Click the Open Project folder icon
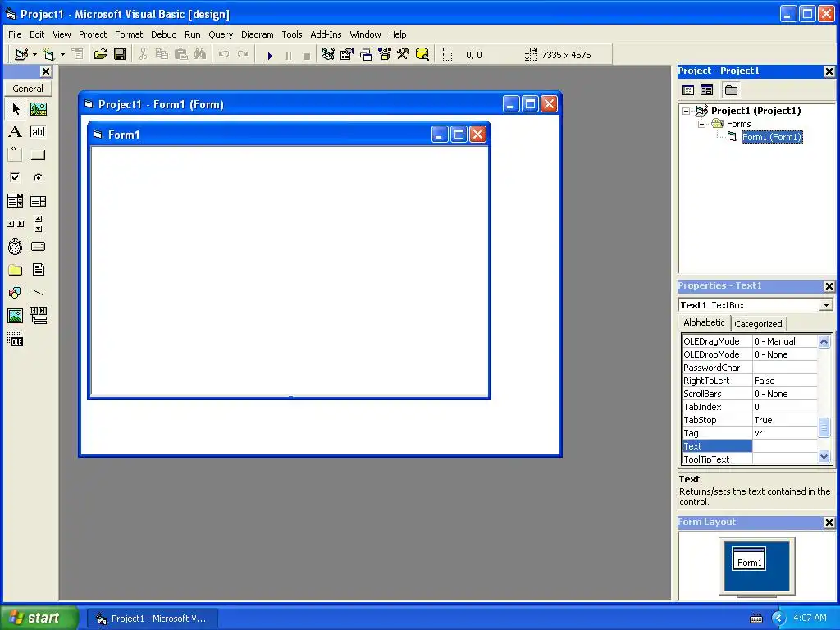 101,54
